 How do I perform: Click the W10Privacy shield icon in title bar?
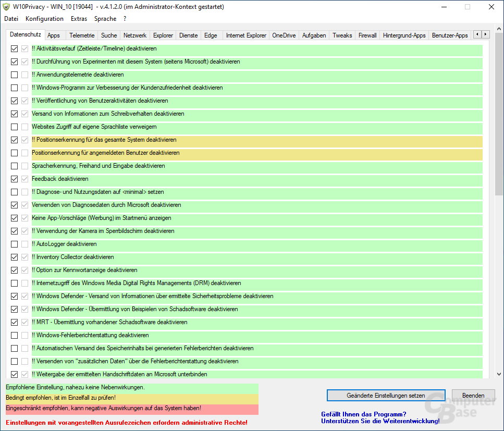point(6,7)
